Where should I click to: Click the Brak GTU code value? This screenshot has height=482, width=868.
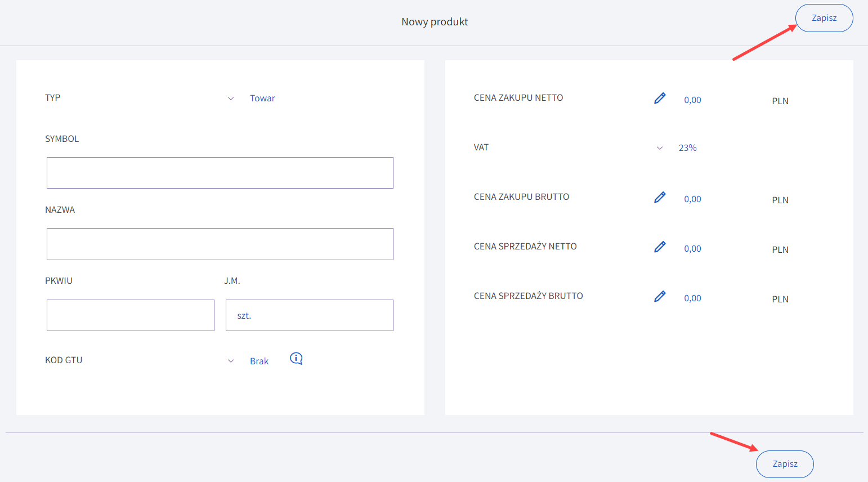pos(259,361)
